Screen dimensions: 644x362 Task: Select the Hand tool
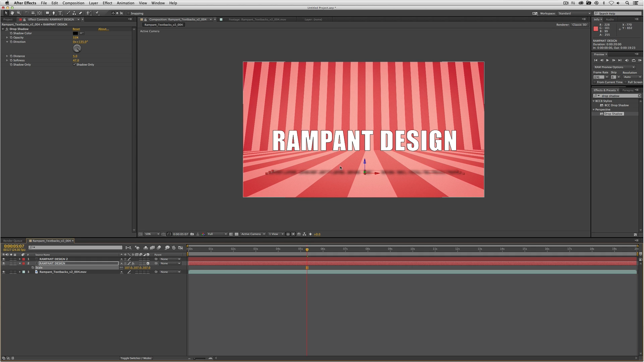[12, 13]
